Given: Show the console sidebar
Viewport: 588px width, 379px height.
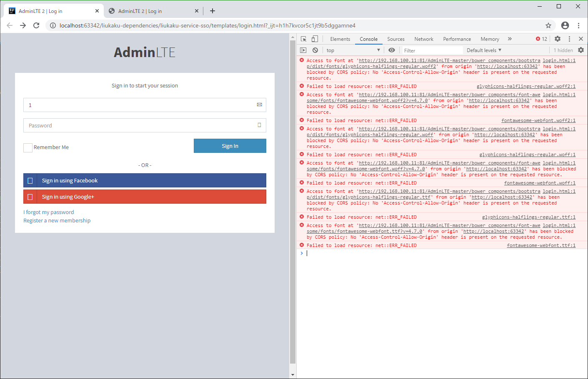Looking at the screenshot, I should click(303, 50).
